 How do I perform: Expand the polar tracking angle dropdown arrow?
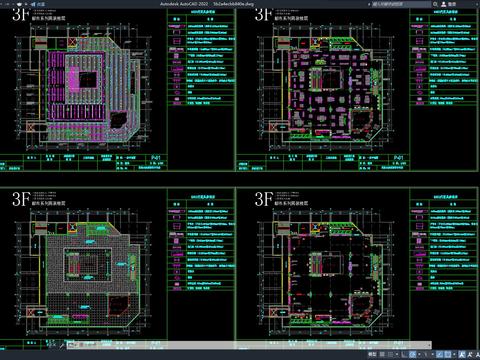coord(419,354)
